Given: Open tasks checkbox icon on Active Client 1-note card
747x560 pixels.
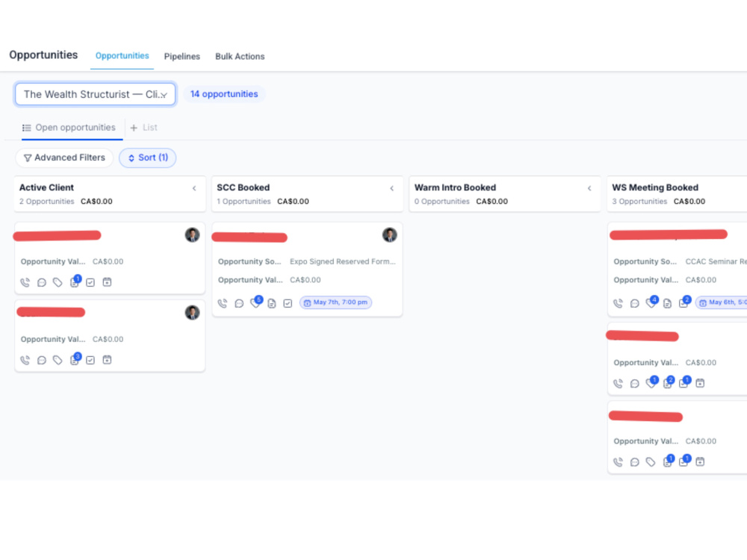Looking at the screenshot, I should pyautogui.click(x=90, y=282).
